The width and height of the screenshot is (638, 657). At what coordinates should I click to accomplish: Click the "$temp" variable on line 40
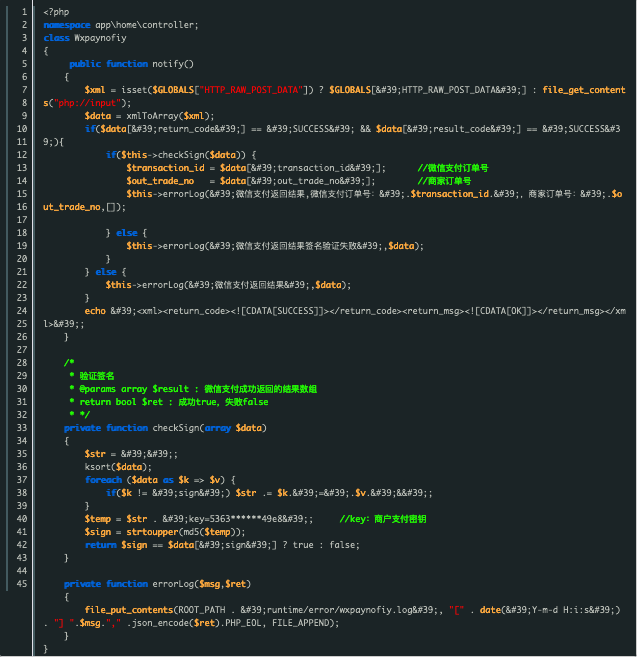pos(98,519)
